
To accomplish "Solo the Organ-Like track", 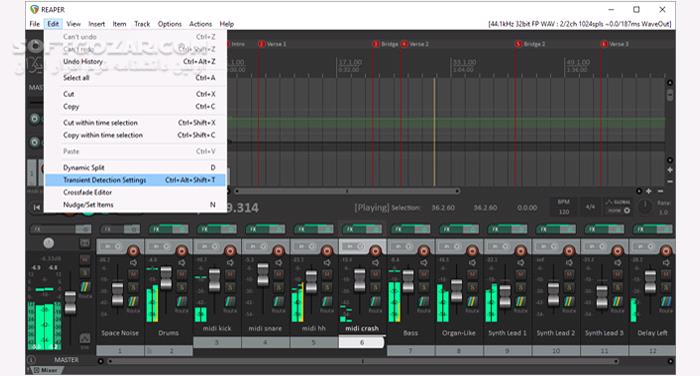I will point(472,287).
